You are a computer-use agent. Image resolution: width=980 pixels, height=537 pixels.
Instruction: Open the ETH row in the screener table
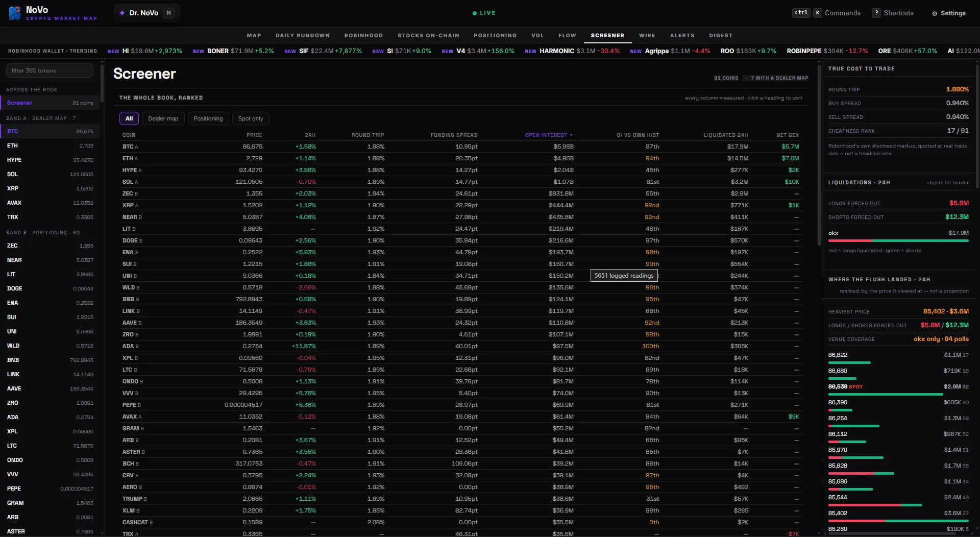coord(460,158)
